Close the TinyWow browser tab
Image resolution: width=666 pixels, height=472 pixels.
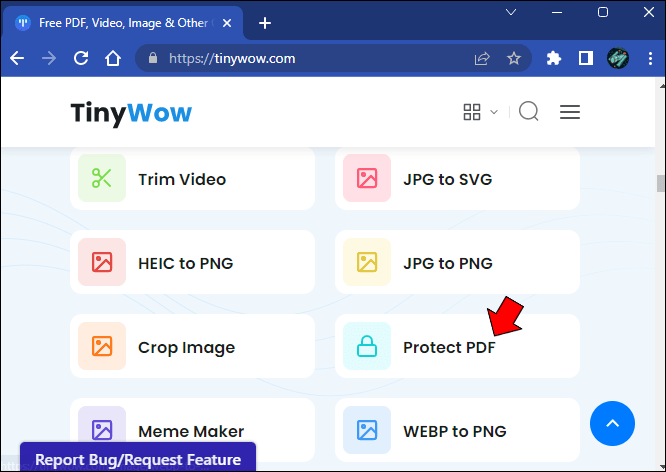pos(227,23)
